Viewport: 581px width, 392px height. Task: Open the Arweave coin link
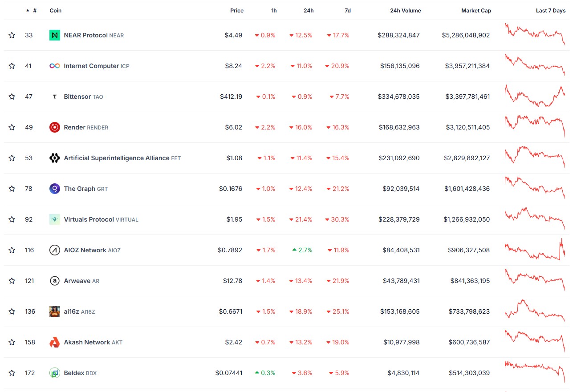(81, 281)
